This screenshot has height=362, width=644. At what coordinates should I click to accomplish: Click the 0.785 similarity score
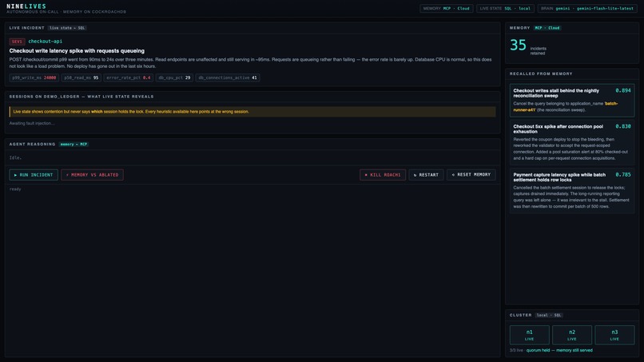pyautogui.click(x=622, y=175)
